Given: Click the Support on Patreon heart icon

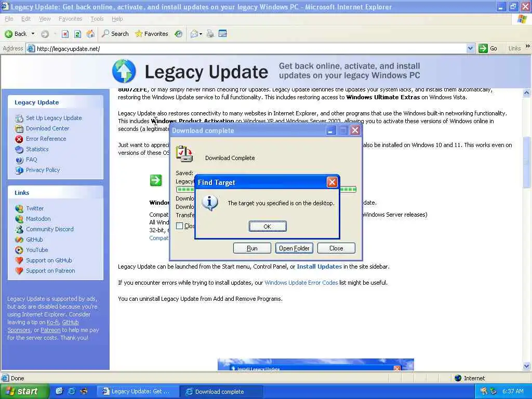Looking at the screenshot, I should click(19, 271).
